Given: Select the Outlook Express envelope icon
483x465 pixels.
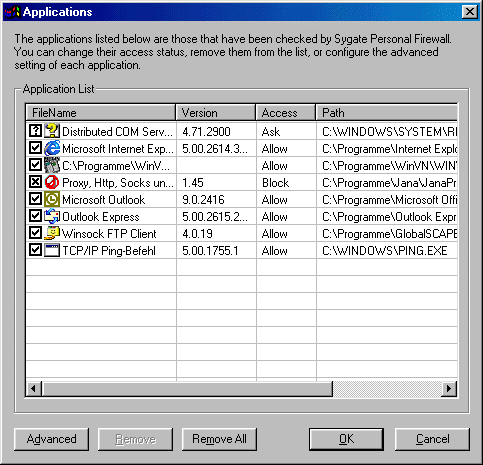Looking at the screenshot, I should point(52,216).
